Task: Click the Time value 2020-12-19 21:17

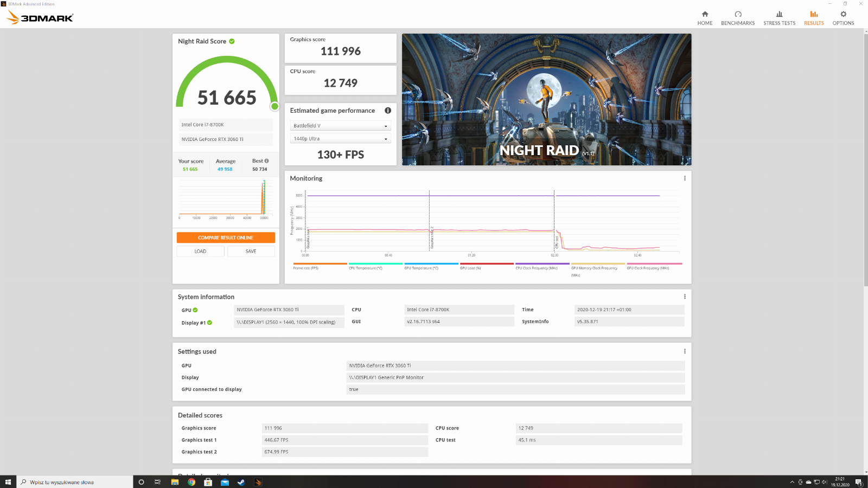Action: tap(629, 310)
